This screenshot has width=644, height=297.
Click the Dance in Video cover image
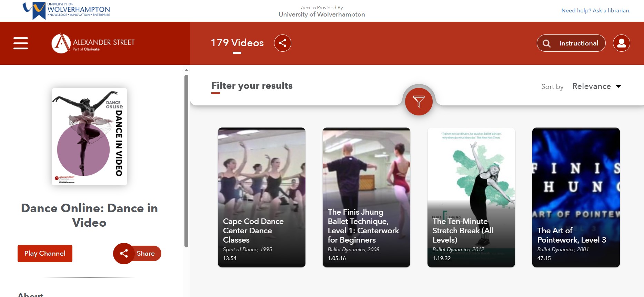[x=89, y=137]
